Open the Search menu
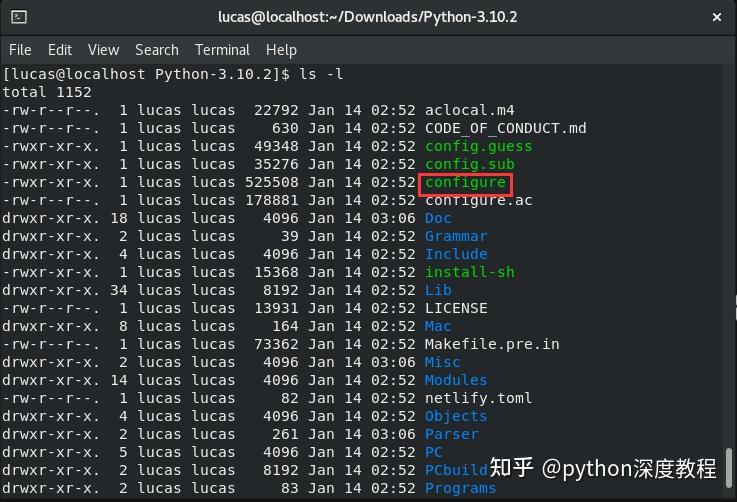 tap(157, 50)
